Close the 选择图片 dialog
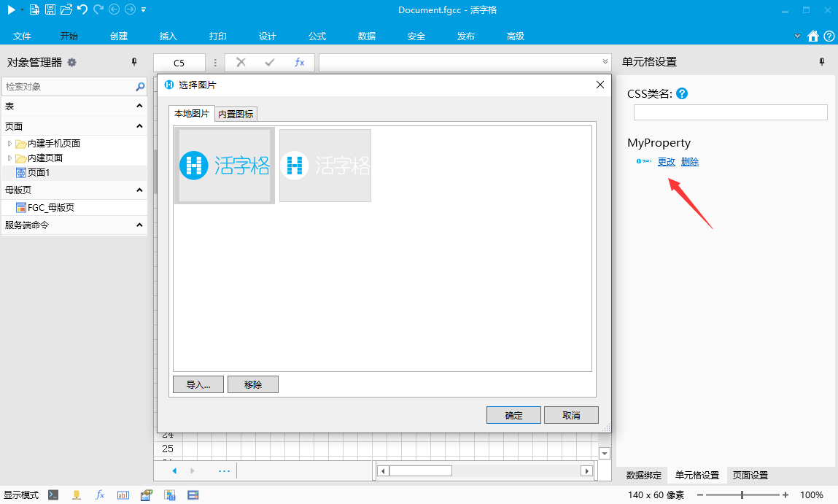Screen dimensions: 838x504 (x=600, y=85)
